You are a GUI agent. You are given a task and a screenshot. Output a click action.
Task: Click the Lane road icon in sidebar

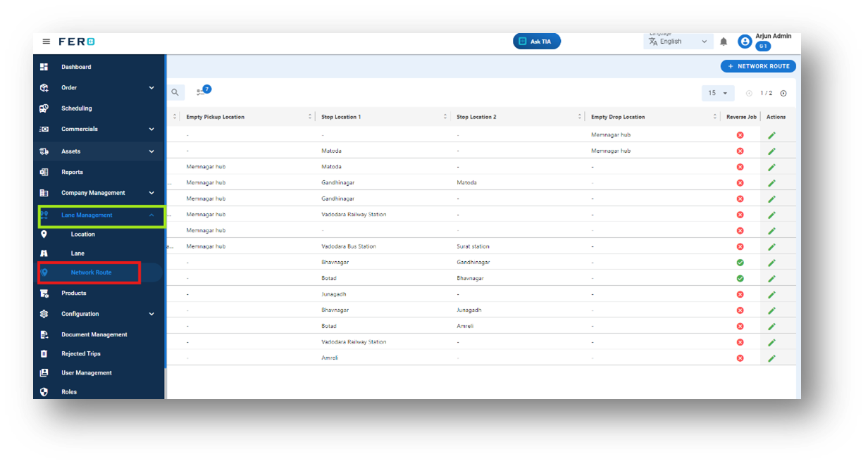click(x=44, y=253)
